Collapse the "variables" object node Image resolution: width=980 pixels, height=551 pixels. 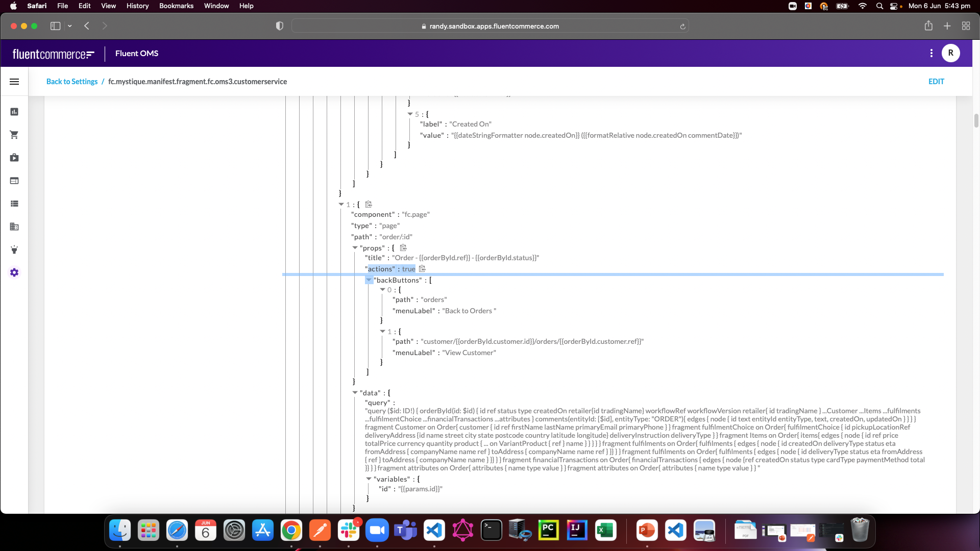(369, 479)
